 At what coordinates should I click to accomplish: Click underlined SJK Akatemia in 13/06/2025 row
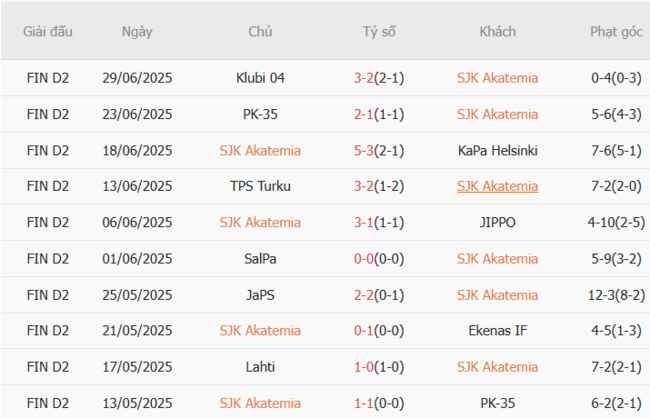497,186
